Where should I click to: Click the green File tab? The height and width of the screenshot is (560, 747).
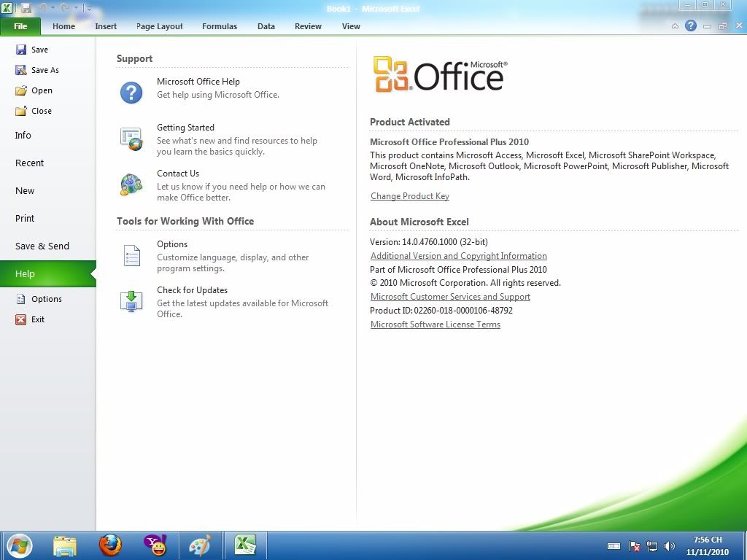click(x=20, y=26)
